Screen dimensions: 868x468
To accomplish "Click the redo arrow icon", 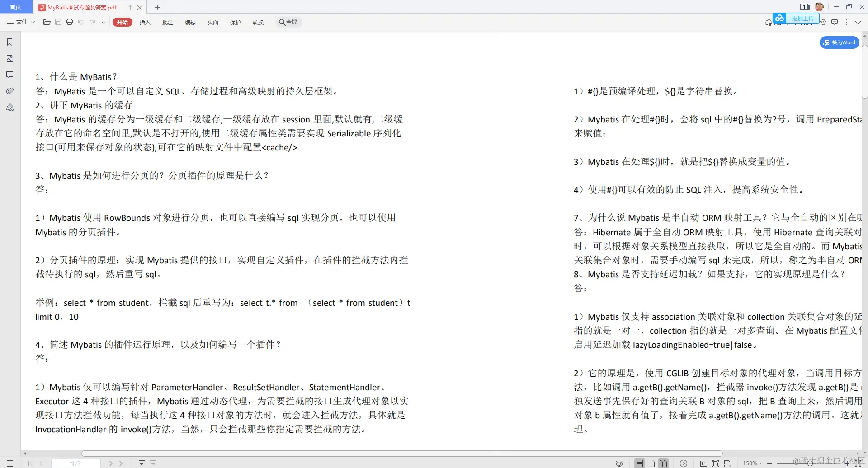I will click(92, 22).
